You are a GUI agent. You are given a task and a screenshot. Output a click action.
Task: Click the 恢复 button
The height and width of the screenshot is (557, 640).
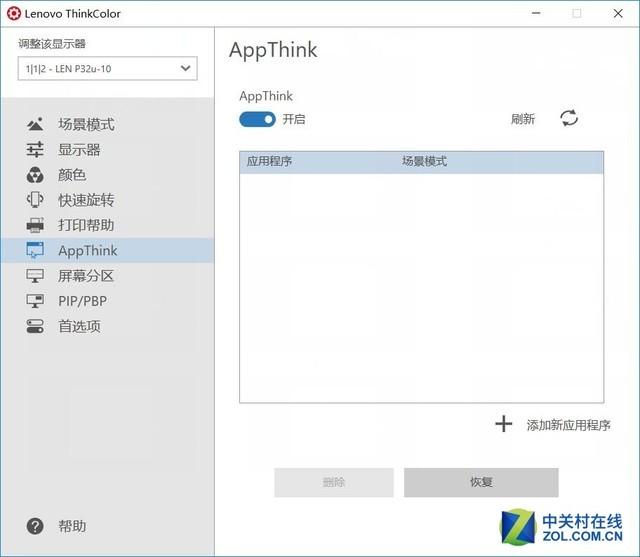(x=481, y=482)
